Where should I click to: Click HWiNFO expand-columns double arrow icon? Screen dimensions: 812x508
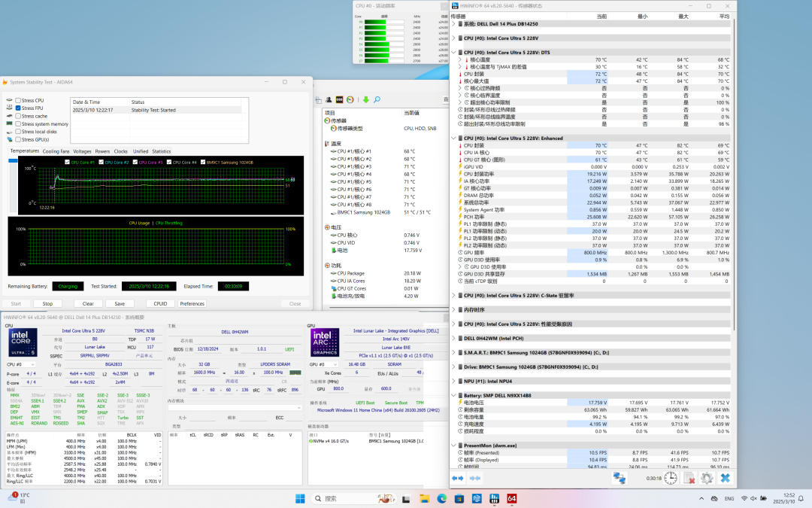click(x=458, y=478)
